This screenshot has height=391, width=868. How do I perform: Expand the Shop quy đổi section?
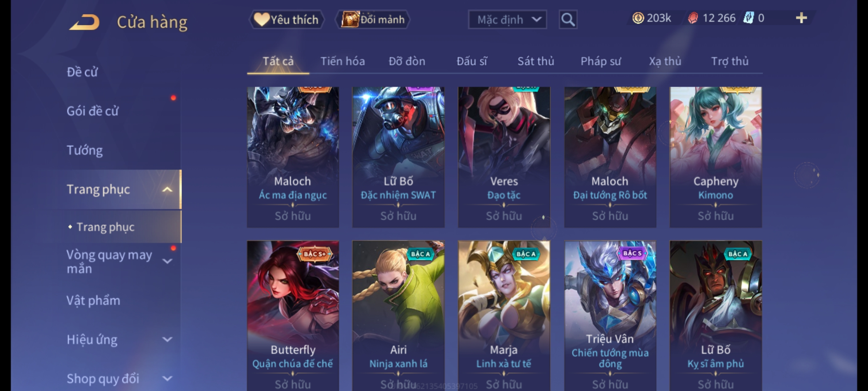167,379
